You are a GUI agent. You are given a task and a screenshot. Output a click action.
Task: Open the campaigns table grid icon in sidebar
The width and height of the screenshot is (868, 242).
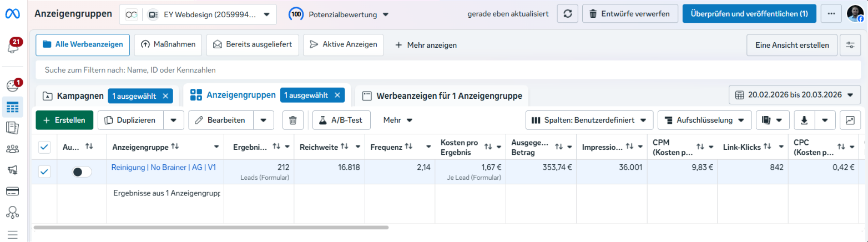click(13, 107)
